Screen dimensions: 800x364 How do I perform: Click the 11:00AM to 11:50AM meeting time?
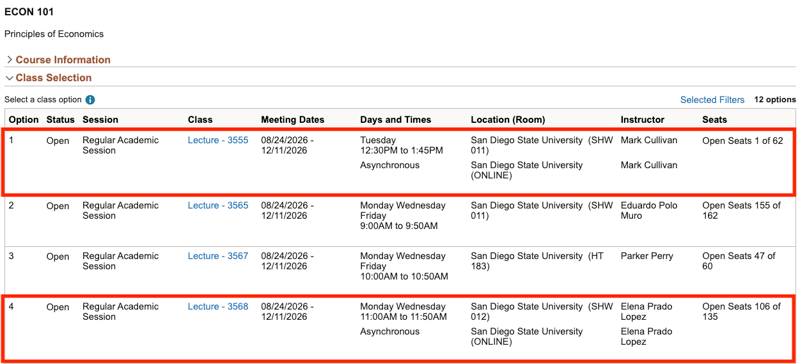pos(404,317)
